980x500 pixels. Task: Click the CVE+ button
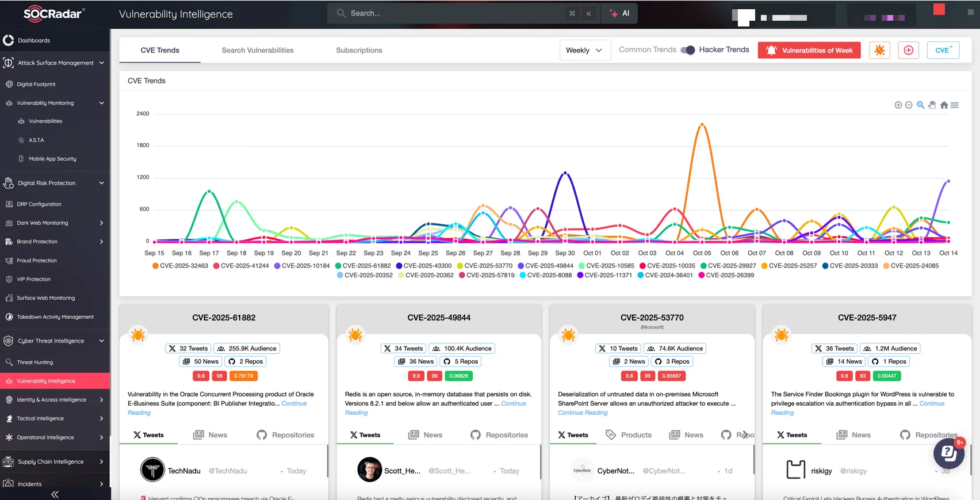pos(943,50)
